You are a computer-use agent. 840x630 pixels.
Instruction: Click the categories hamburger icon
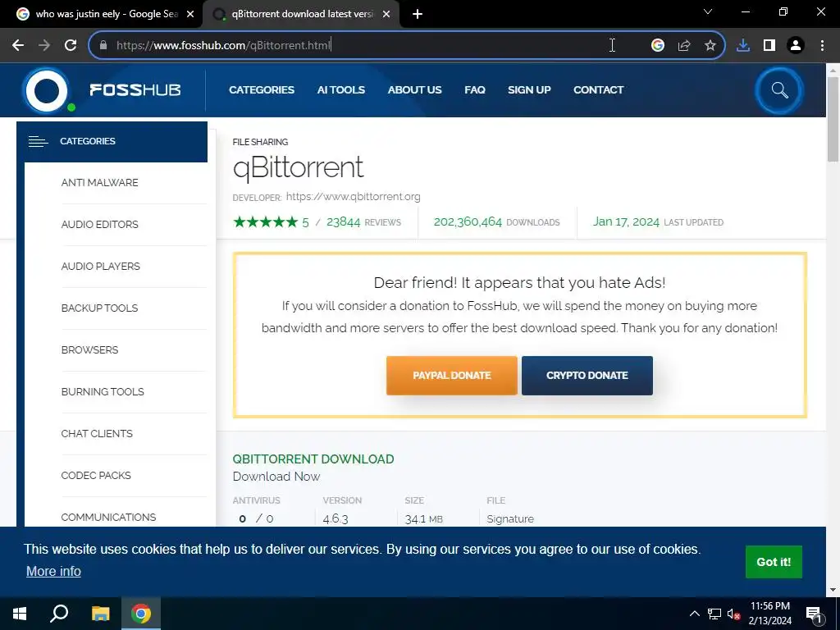38,141
